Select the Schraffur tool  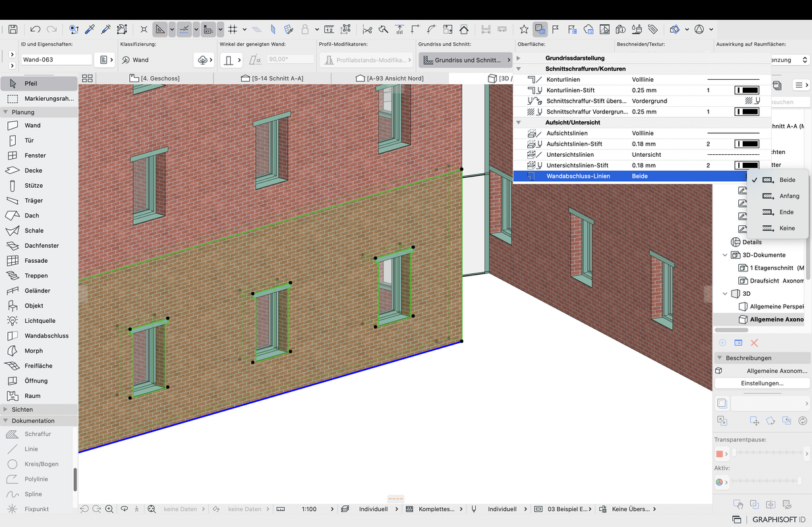(x=38, y=434)
